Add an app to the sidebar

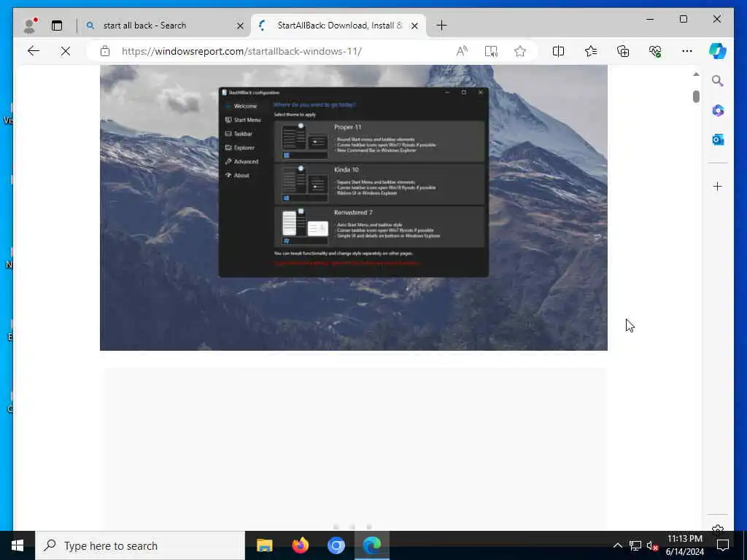pyautogui.click(x=718, y=186)
